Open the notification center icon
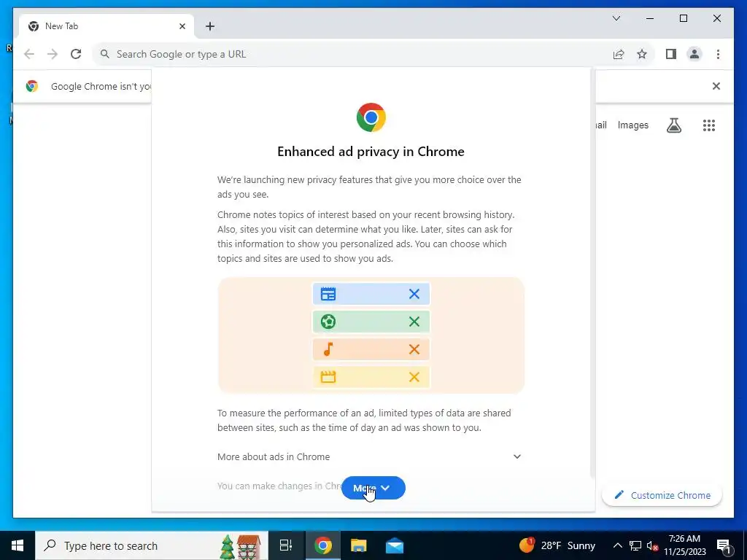The height and width of the screenshot is (560, 747). [x=724, y=545]
